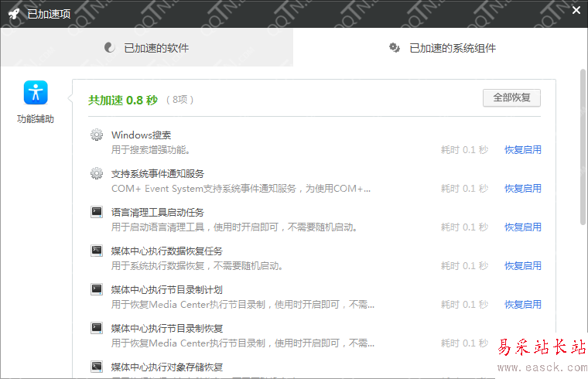Image resolution: width=588 pixels, height=379 pixels.
Task: Select the 支持系统事件通知服务 item title
Action: [x=158, y=173]
